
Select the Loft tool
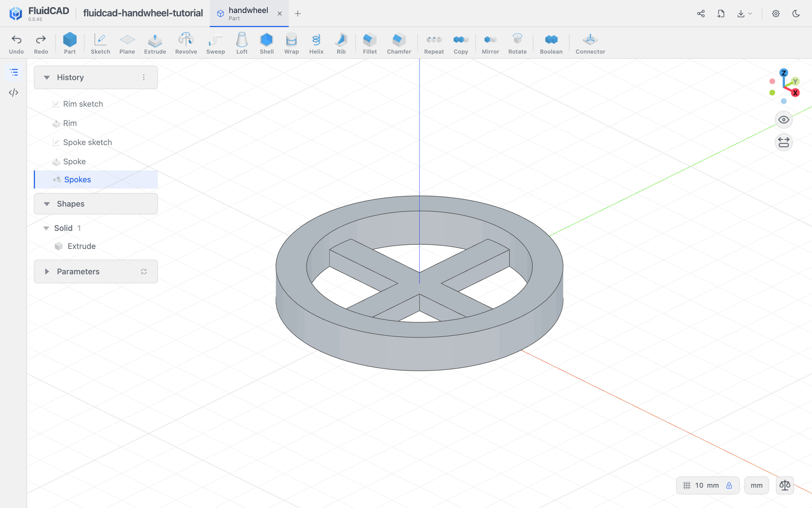point(242,43)
